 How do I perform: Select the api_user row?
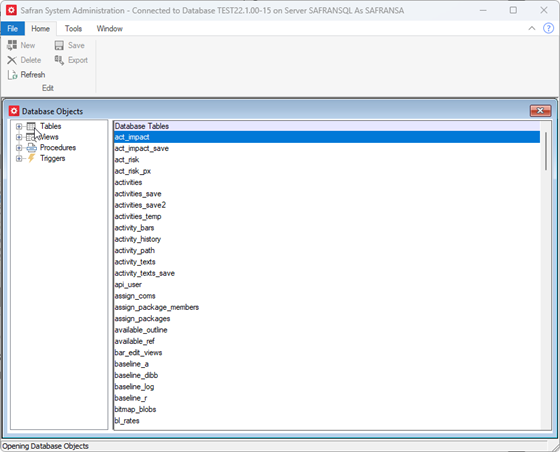326,285
